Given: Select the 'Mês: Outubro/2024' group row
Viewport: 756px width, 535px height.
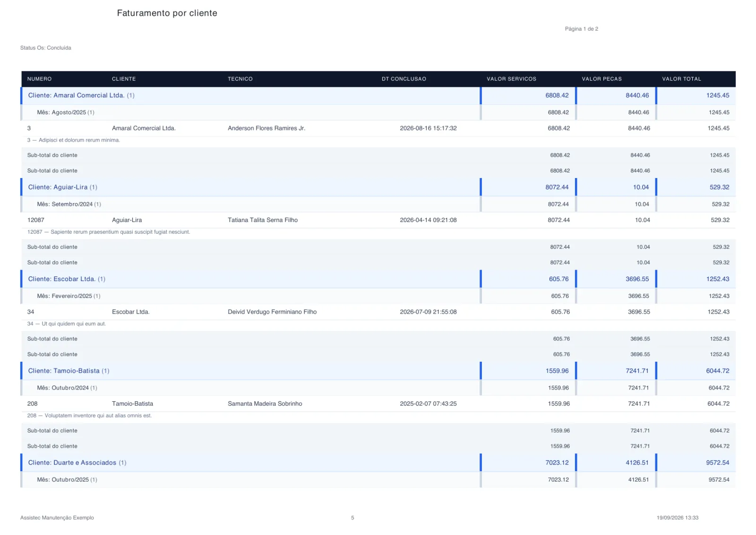Looking at the screenshot, I should click(378, 388).
